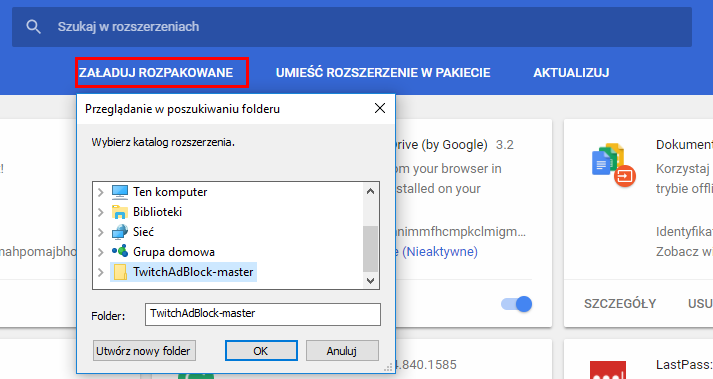The height and width of the screenshot is (379, 713).
Task: Select "Biblioteki" label in tree
Action: pyautogui.click(x=157, y=212)
